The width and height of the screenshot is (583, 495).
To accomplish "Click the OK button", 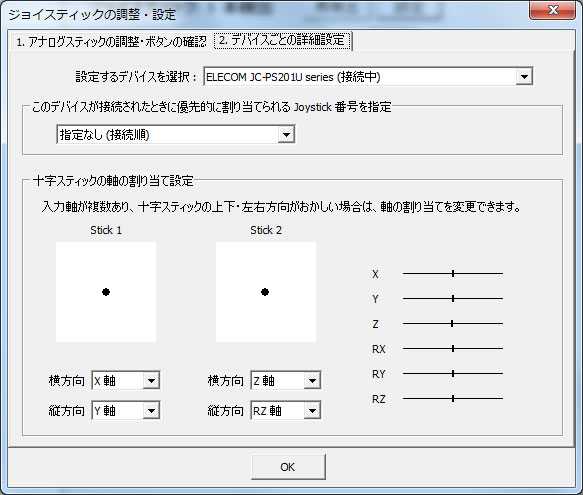I will pyautogui.click(x=288, y=467).
